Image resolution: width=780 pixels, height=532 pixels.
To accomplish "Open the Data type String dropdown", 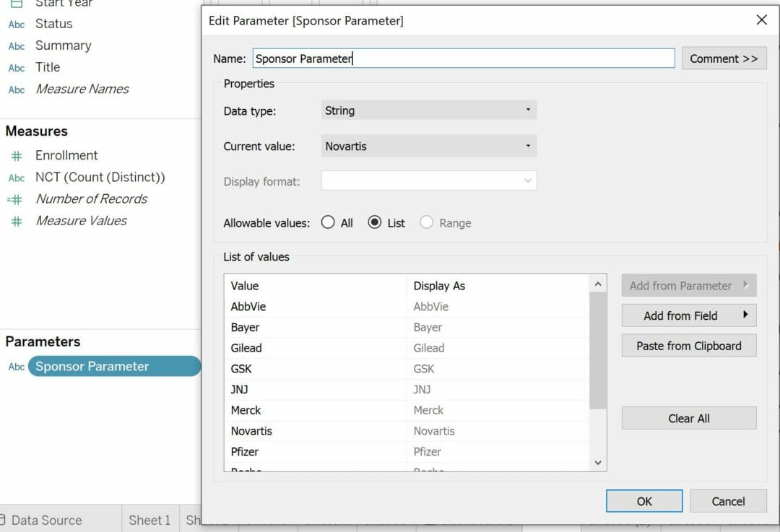I will point(429,110).
